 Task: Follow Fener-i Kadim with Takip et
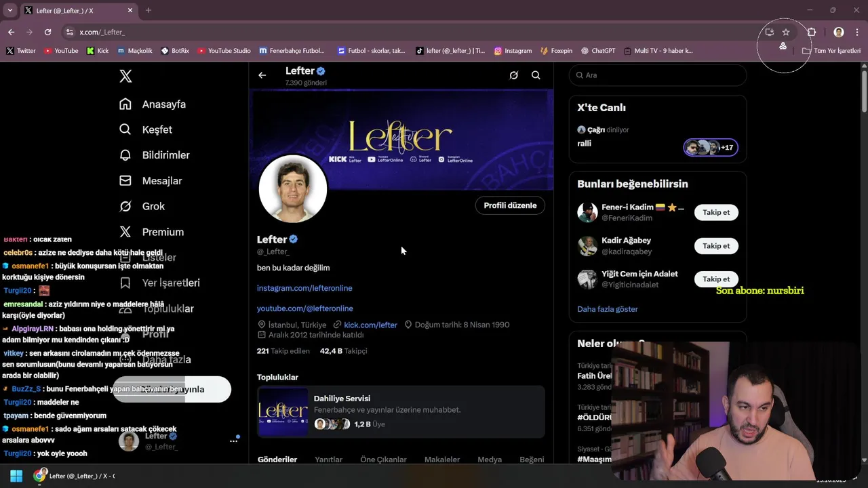point(716,212)
